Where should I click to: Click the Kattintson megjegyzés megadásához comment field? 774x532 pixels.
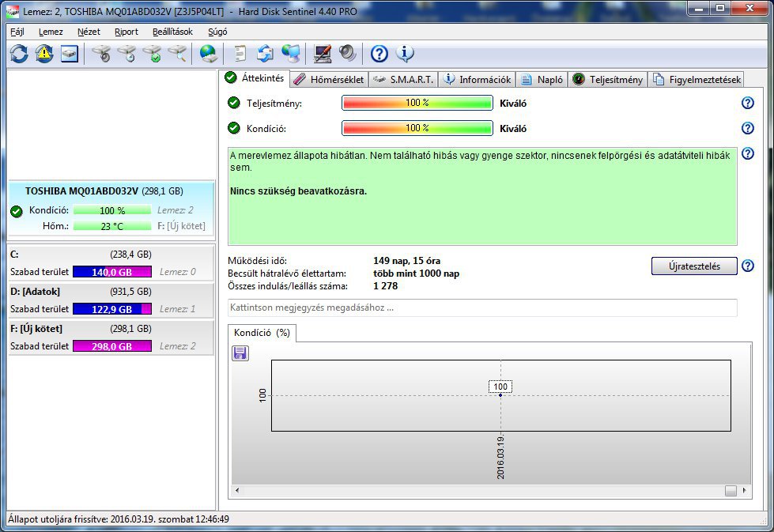482,308
